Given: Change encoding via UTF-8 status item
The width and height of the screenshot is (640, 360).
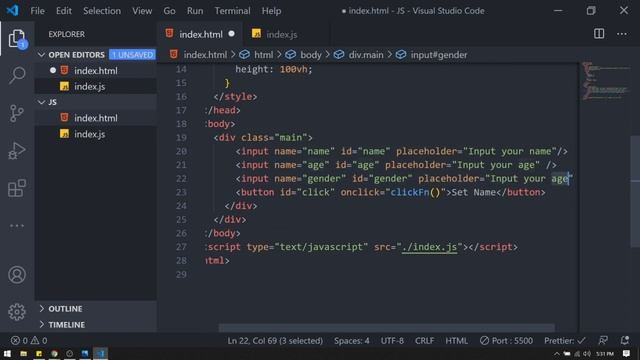Looking at the screenshot, I should click(x=392, y=340).
